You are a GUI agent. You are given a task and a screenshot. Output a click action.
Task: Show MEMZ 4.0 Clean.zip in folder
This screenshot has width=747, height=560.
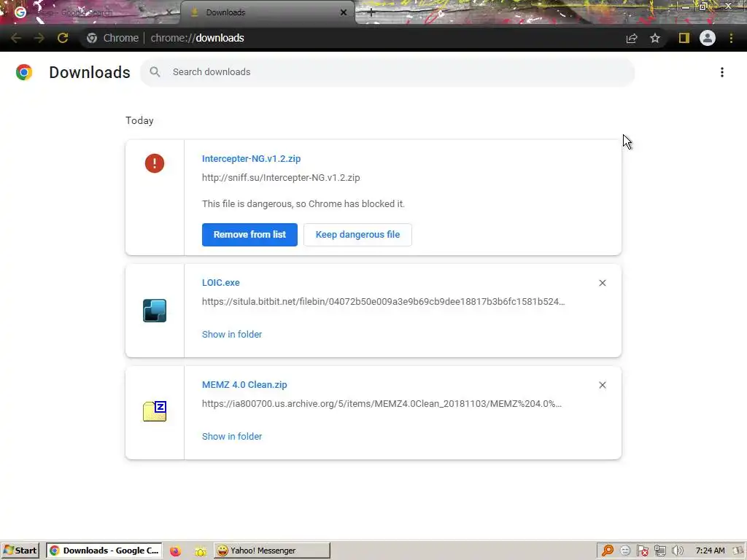[x=232, y=437]
